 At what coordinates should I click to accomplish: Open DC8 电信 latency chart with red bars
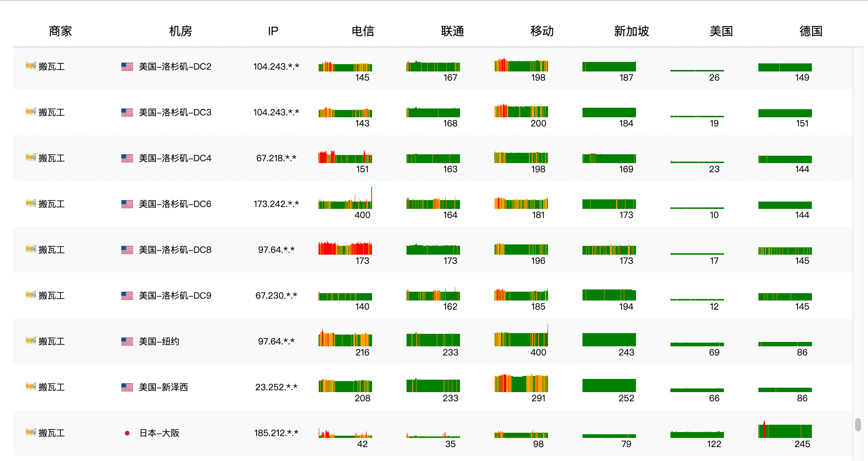(x=345, y=248)
